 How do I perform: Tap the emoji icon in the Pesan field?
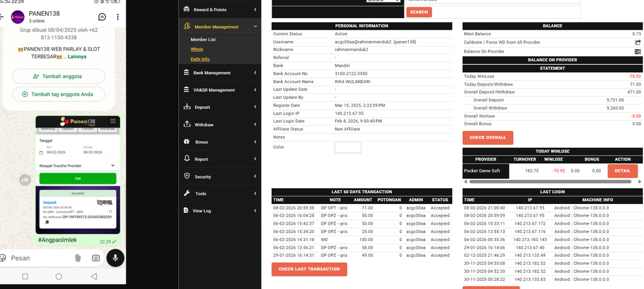(3, 258)
